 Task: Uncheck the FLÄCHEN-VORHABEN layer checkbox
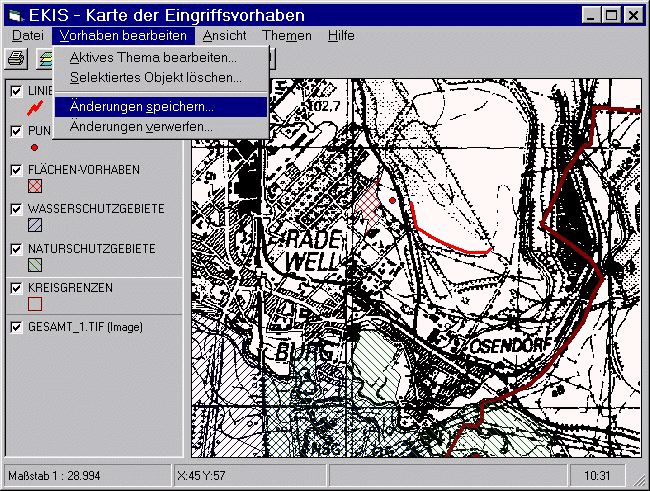pos(16,170)
